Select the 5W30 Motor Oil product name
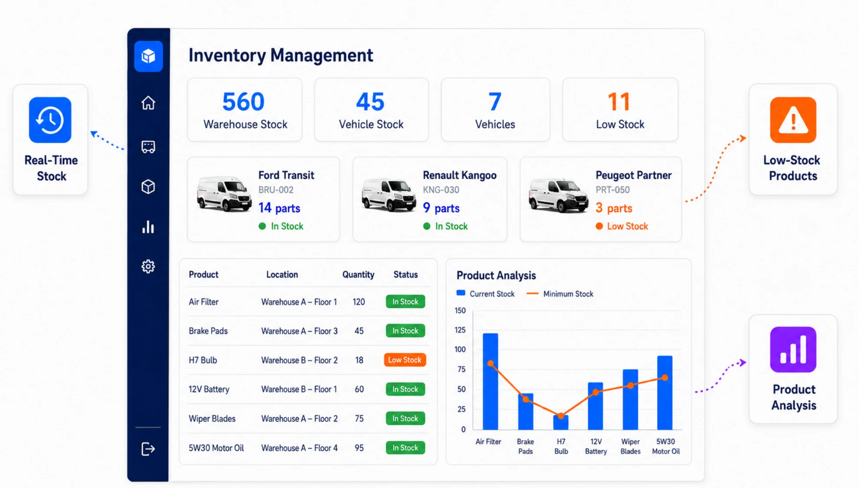This screenshot has height=488, width=868. tap(216, 448)
